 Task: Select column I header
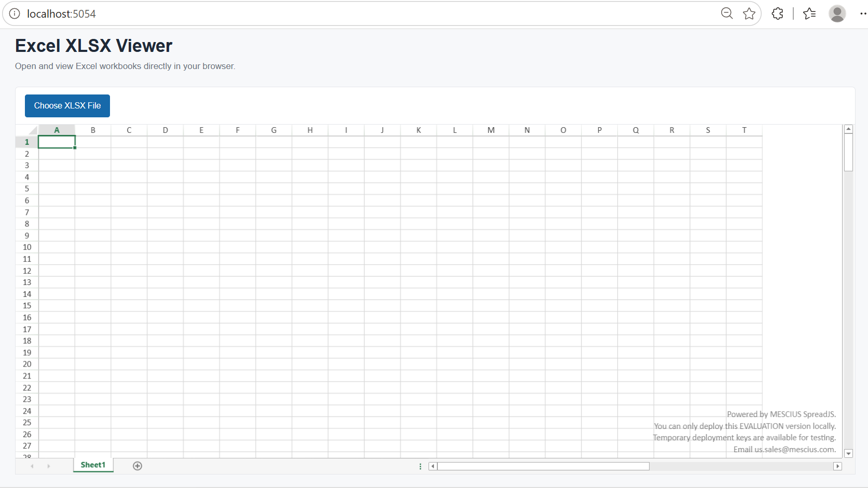[x=346, y=130]
